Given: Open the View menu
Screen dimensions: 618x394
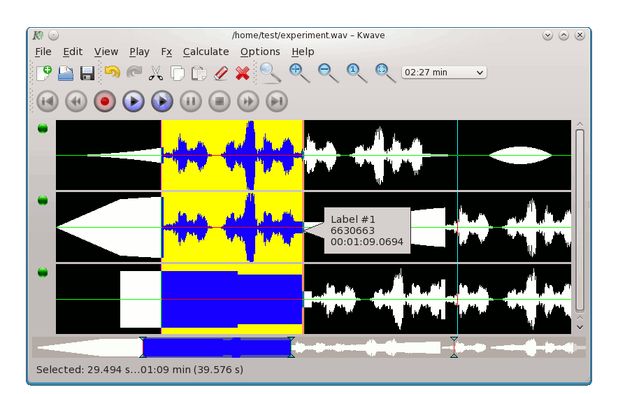Looking at the screenshot, I should (x=106, y=52).
